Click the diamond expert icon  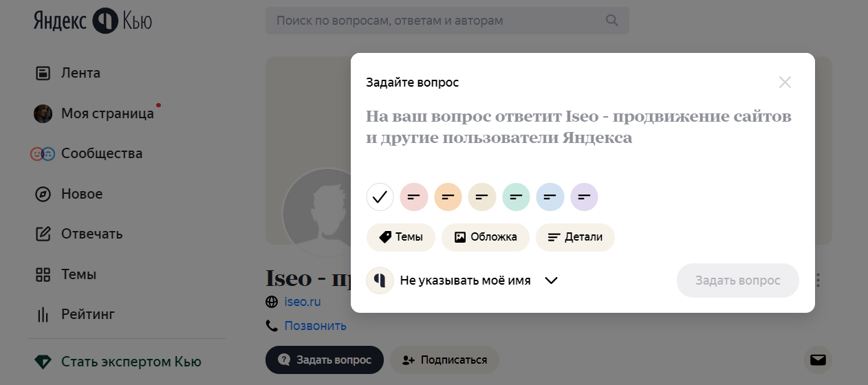point(43,362)
